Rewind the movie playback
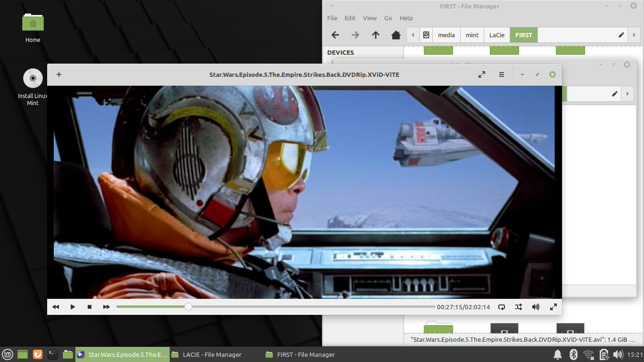Image resolution: width=644 pixels, height=362 pixels. pos(56,307)
